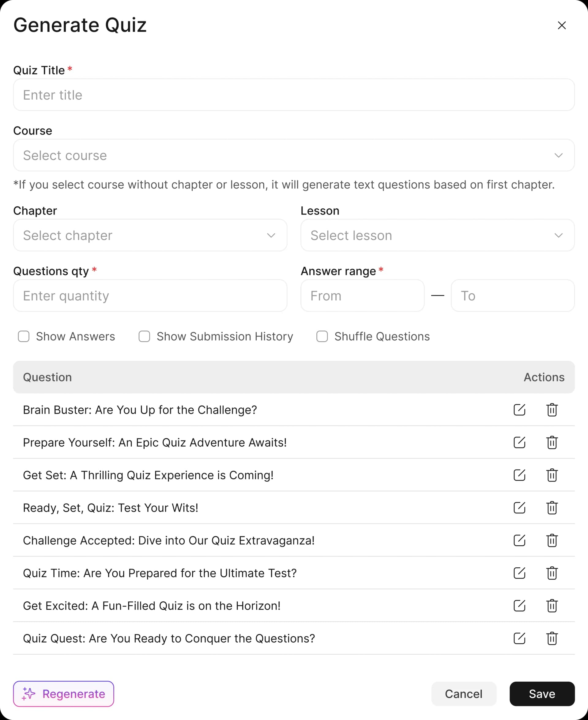Screen dimensions: 588x720
Task: Delete the Challenge Accepted question
Action: (x=552, y=540)
